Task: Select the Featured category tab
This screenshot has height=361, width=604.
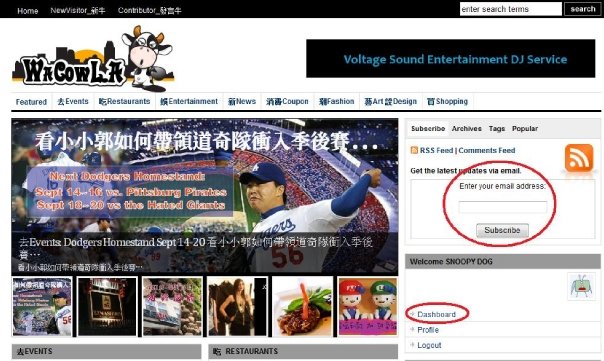Action: pyautogui.click(x=31, y=102)
